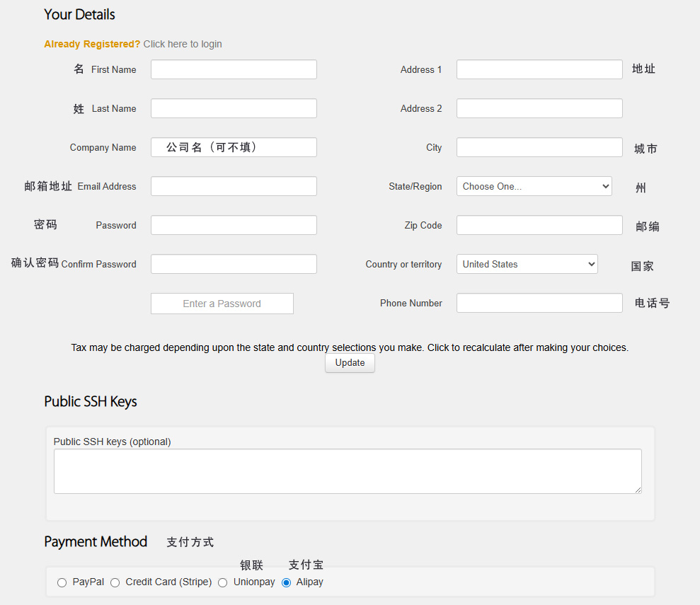Focus the Email Address field

pos(234,186)
